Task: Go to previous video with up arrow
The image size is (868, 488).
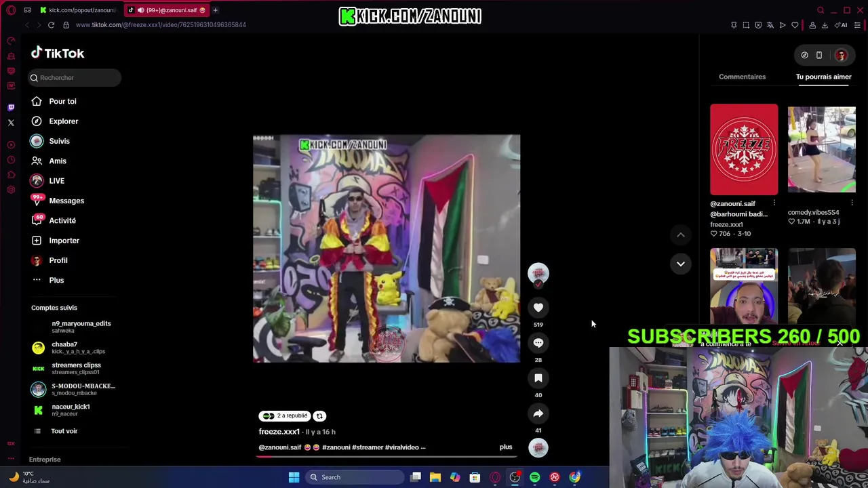Action: [x=681, y=235]
